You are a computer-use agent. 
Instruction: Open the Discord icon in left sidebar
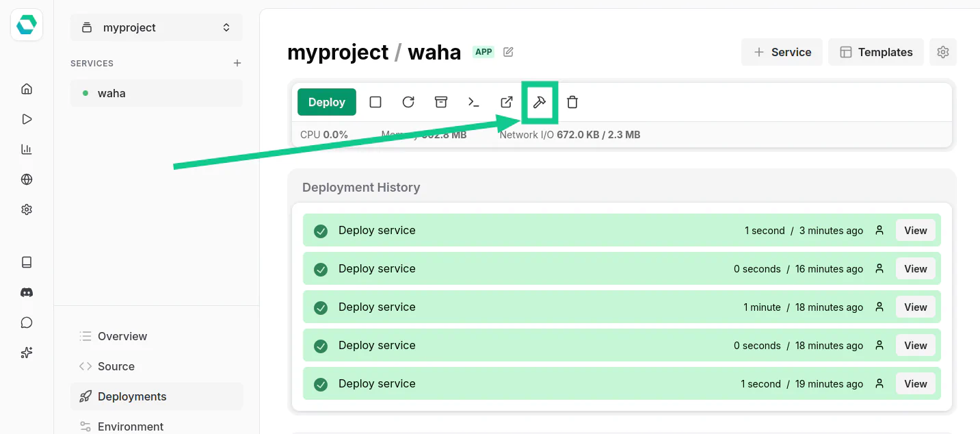tap(27, 292)
